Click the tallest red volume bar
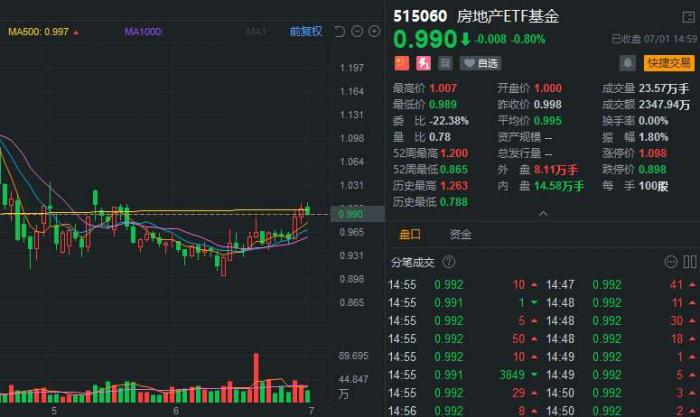The image size is (700, 417). click(256, 378)
